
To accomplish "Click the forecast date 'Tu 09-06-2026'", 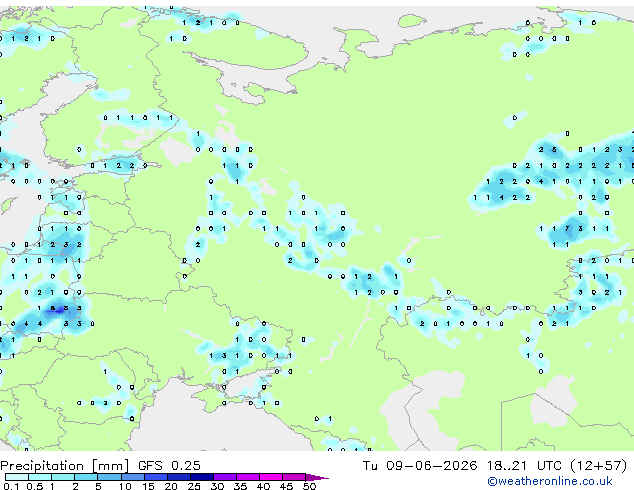I will pos(420,466).
